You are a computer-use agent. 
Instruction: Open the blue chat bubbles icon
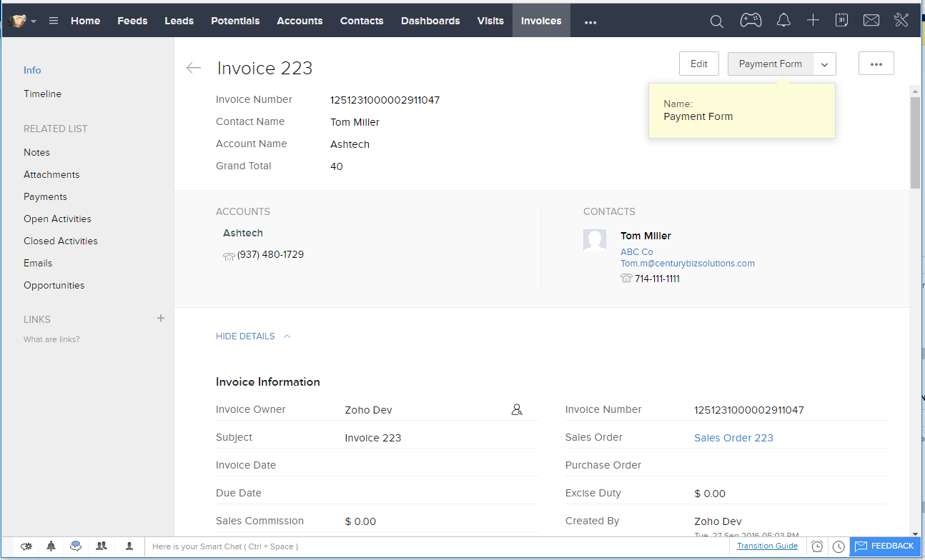pyautogui.click(x=76, y=546)
